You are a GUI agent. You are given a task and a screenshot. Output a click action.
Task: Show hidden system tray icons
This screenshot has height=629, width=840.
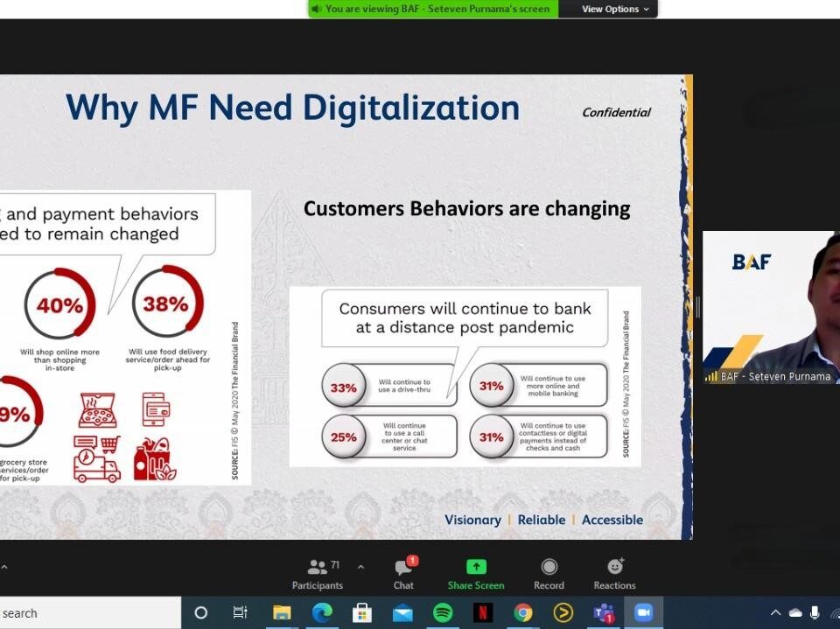coord(775,612)
